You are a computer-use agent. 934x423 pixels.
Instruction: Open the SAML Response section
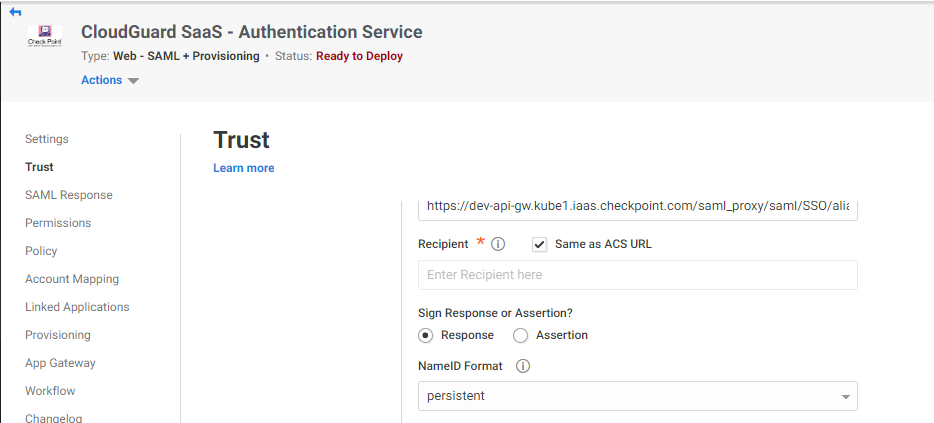(x=69, y=195)
